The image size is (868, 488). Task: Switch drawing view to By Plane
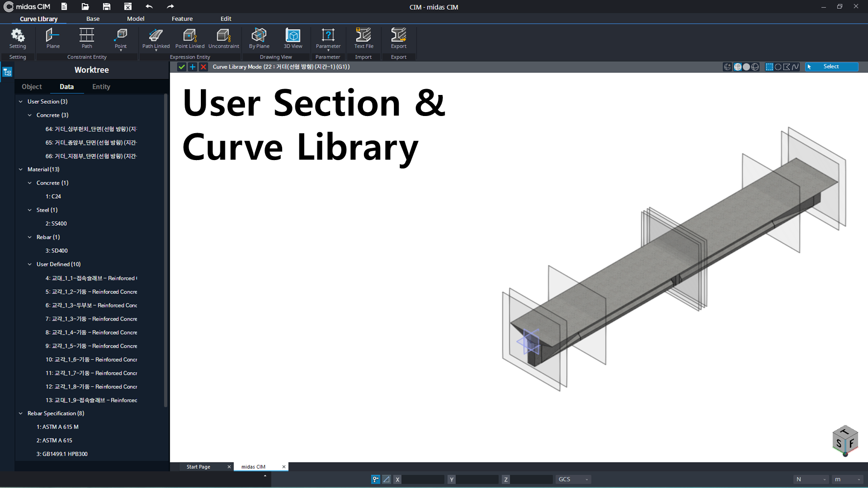[259, 38]
